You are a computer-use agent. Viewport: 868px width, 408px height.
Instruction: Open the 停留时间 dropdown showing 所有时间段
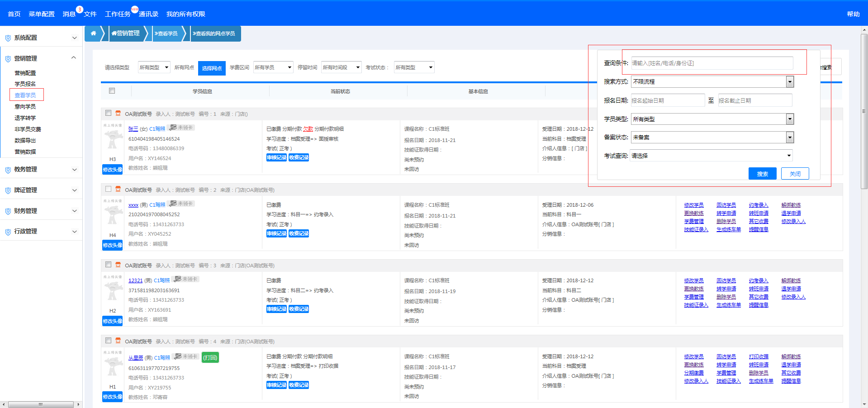pos(342,67)
